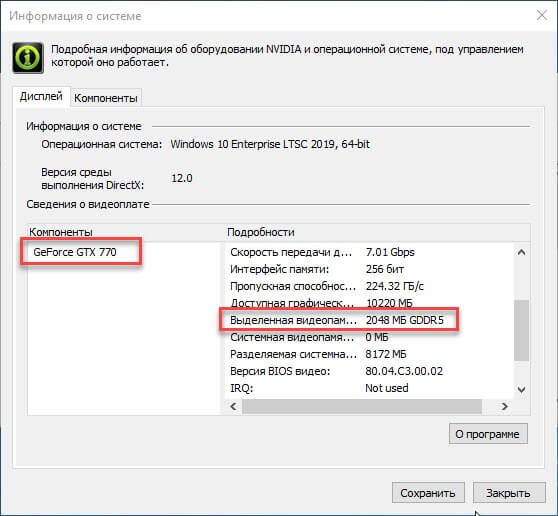
Task: Select GeForce GTX 770 in components list
Action: 75,252
